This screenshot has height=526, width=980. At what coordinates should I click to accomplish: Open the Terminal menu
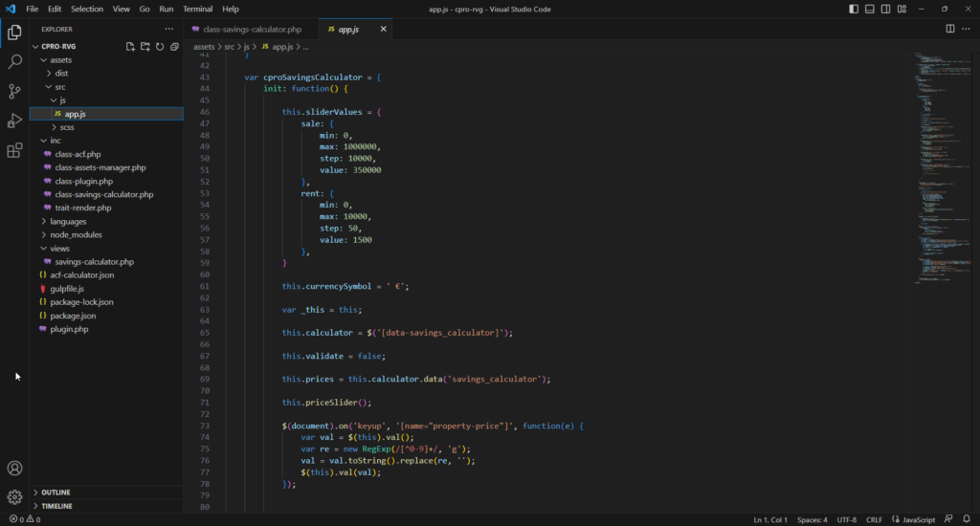click(x=197, y=9)
